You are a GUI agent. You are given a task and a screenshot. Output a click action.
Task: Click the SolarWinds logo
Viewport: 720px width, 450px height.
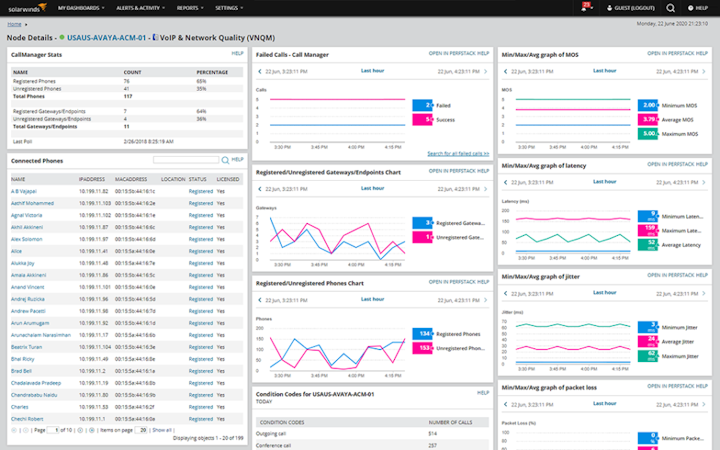click(x=27, y=8)
